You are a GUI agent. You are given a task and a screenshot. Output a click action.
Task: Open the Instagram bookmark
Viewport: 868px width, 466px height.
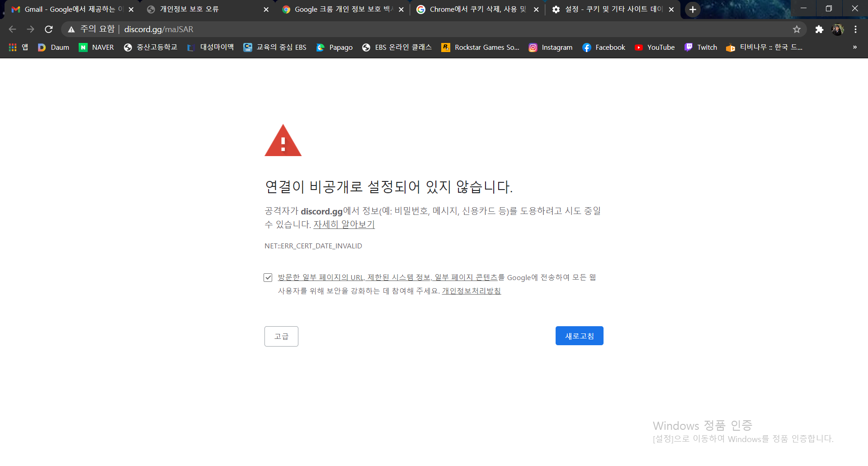pyautogui.click(x=550, y=47)
